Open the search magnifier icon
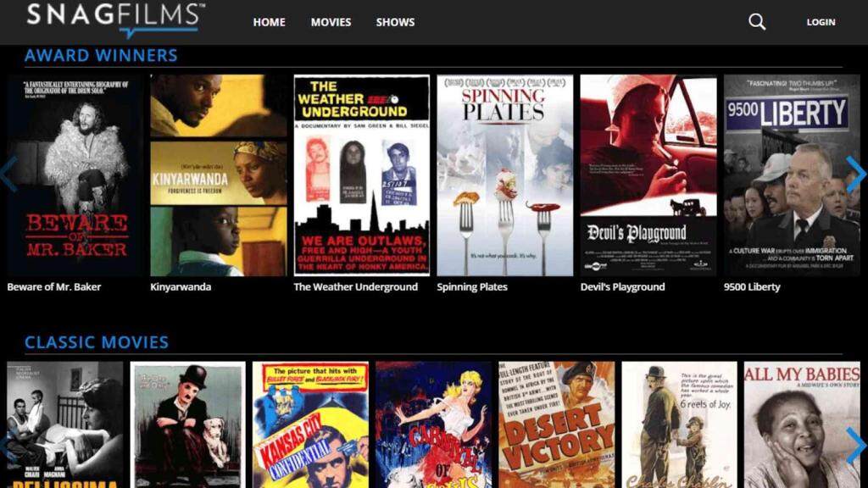The height and width of the screenshot is (488, 868). [x=757, y=22]
